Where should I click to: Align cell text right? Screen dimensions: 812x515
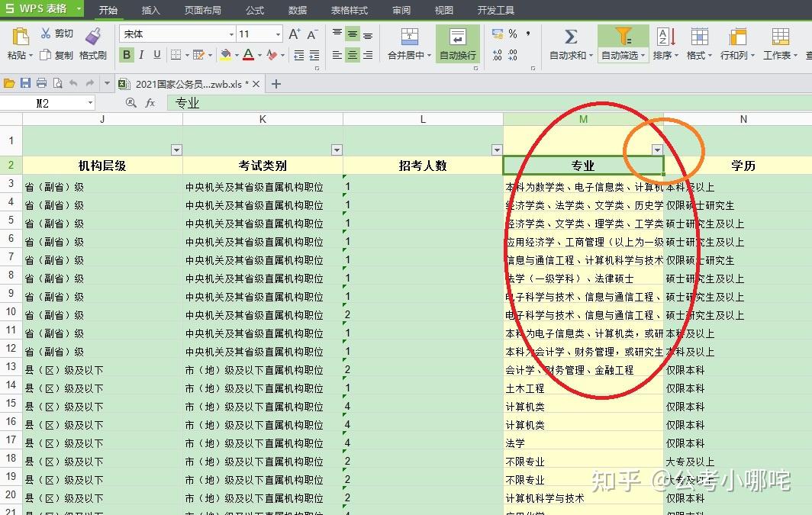368,55
